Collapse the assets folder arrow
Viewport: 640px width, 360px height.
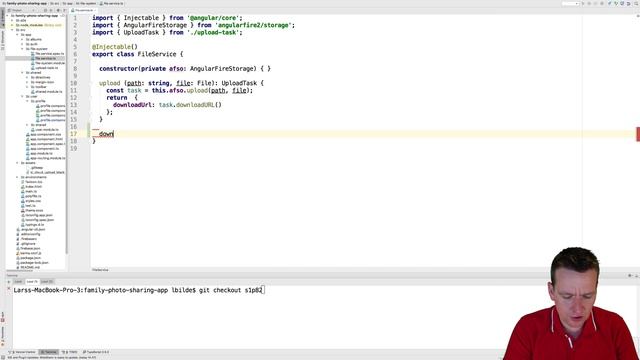[x=18, y=163]
